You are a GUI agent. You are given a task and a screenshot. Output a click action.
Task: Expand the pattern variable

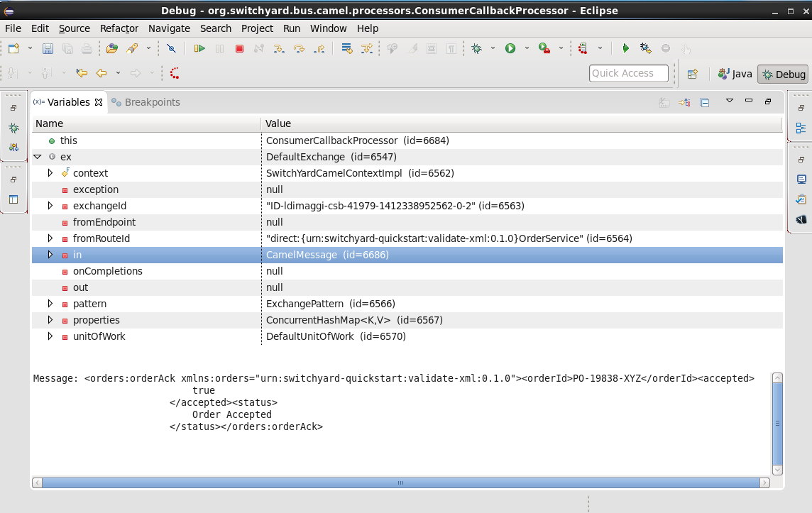click(x=50, y=304)
